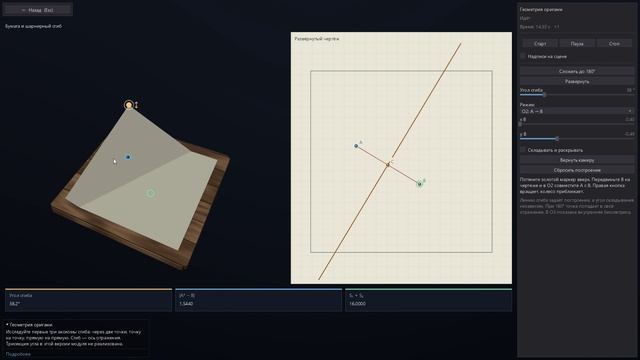
Task: Pause the simulation with Пауза
Action: [577, 43]
